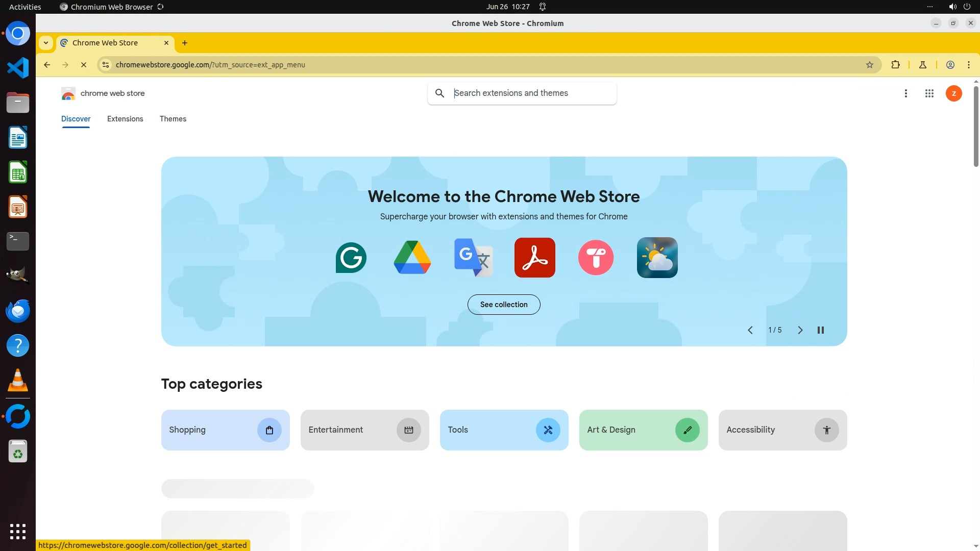Expand the tab search dropdown arrow
This screenshot has width=980, height=551.
pos(46,43)
